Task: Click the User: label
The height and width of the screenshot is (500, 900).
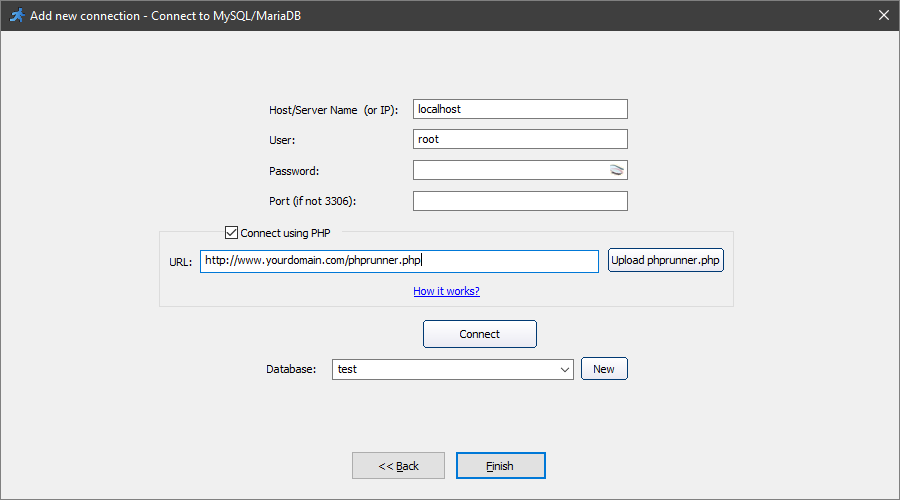Action: click(x=282, y=140)
